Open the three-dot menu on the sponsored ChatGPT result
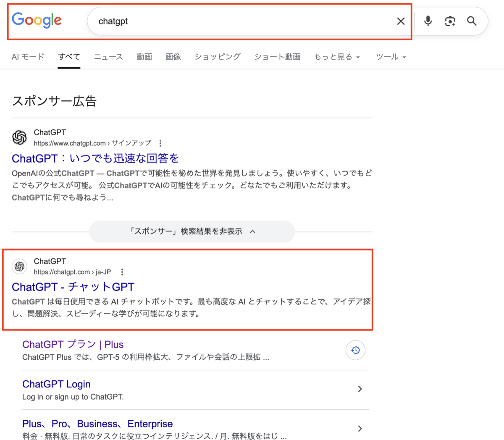504x440 pixels. click(160, 143)
